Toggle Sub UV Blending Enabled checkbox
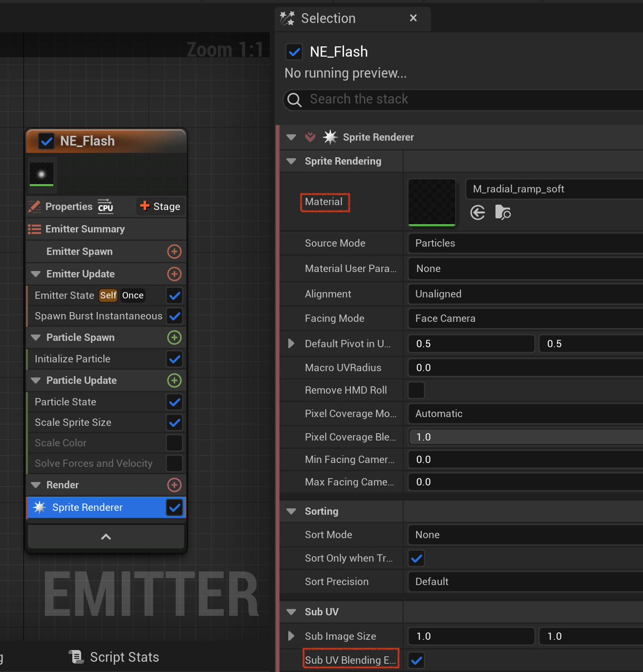643x672 pixels. tap(416, 660)
